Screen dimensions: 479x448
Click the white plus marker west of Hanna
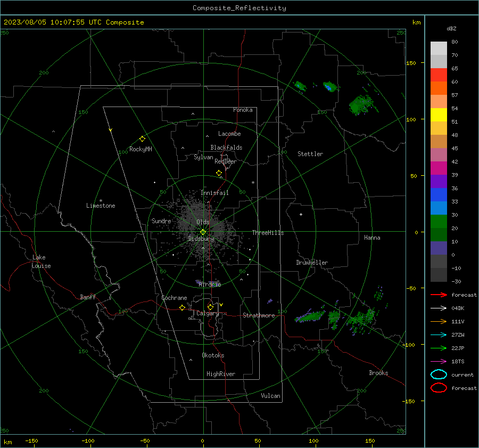pyautogui.click(x=301, y=214)
